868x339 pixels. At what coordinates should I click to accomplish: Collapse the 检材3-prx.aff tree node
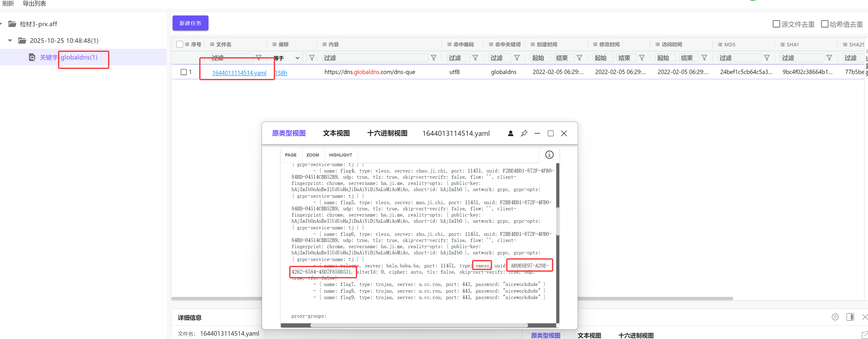tap(1, 24)
